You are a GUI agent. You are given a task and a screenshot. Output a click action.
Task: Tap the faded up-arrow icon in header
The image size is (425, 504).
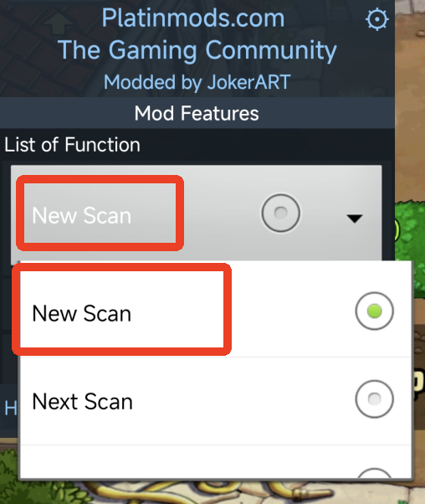[58, 24]
